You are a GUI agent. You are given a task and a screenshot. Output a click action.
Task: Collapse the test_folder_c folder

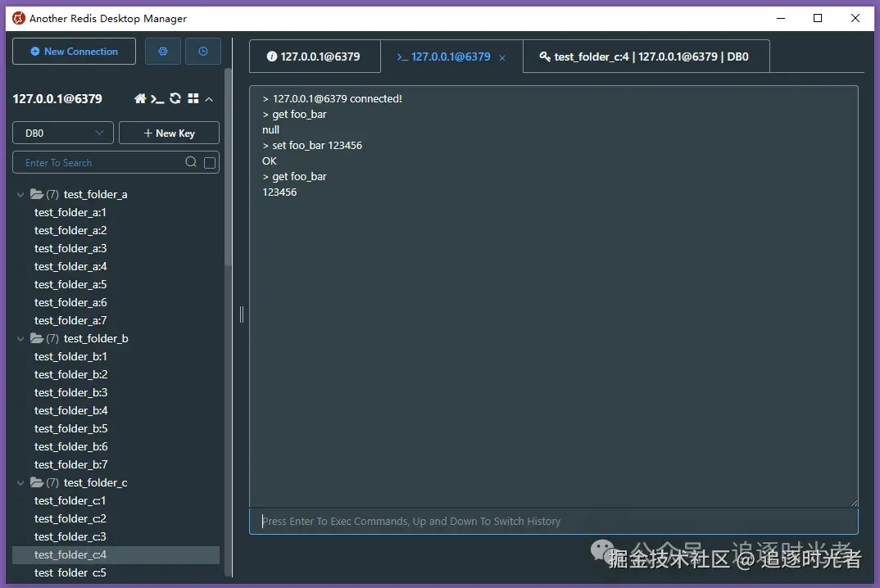point(20,483)
